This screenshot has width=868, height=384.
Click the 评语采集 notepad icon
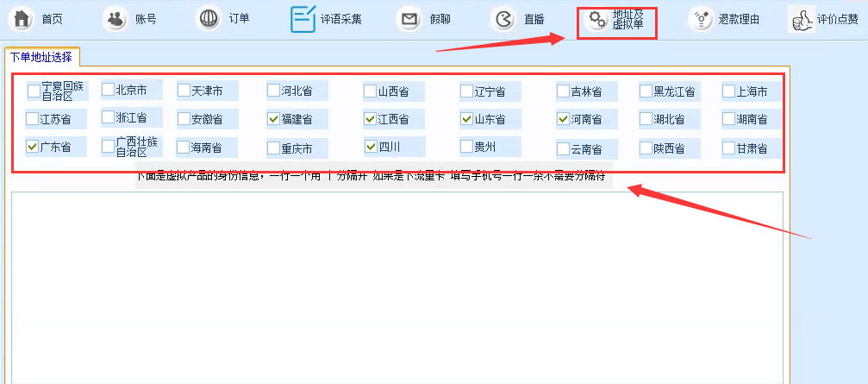click(x=303, y=19)
